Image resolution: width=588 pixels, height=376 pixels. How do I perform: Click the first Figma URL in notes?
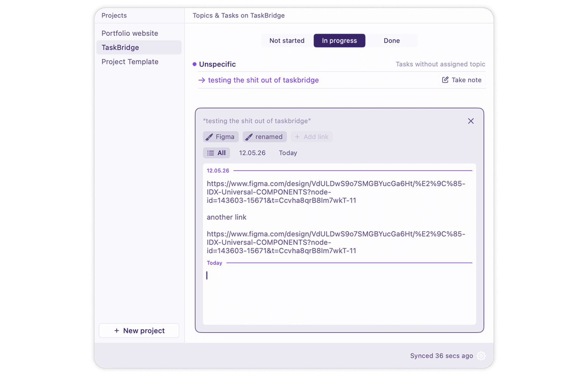pyautogui.click(x=336, y=192)
